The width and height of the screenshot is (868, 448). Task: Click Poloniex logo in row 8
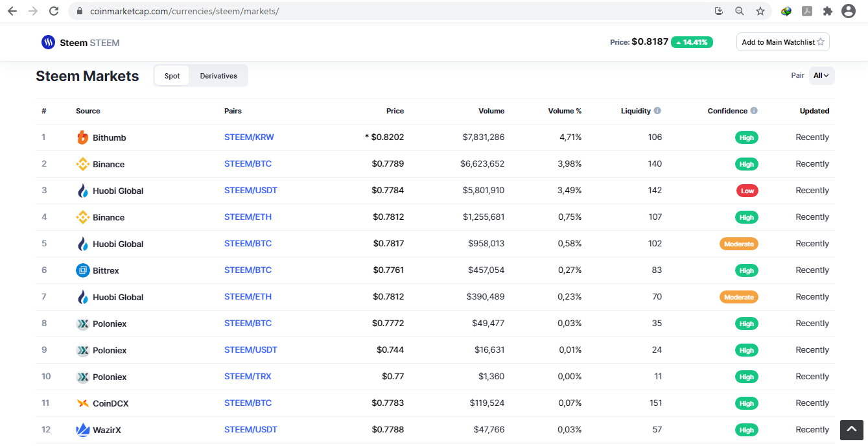[82, 324]
